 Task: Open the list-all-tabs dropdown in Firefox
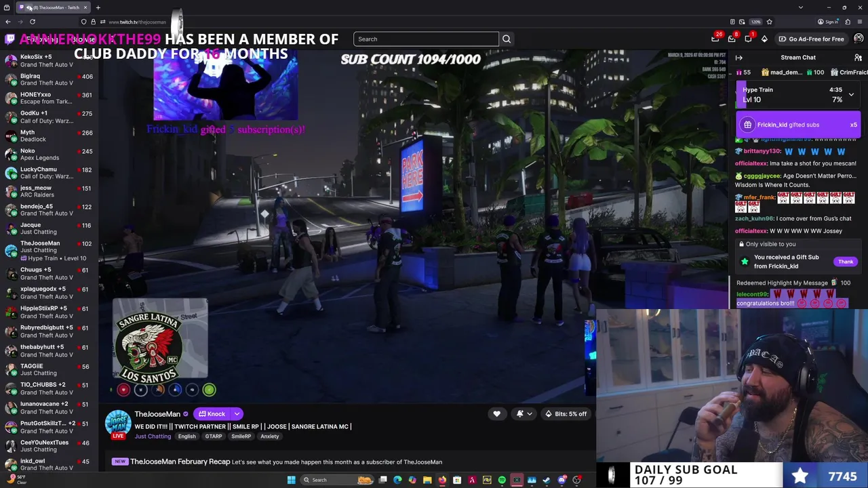click(x=801, y=7)
